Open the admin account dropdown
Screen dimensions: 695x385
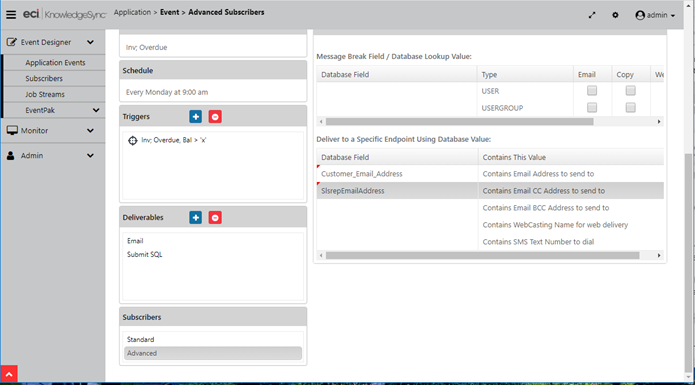click(656, 15)
